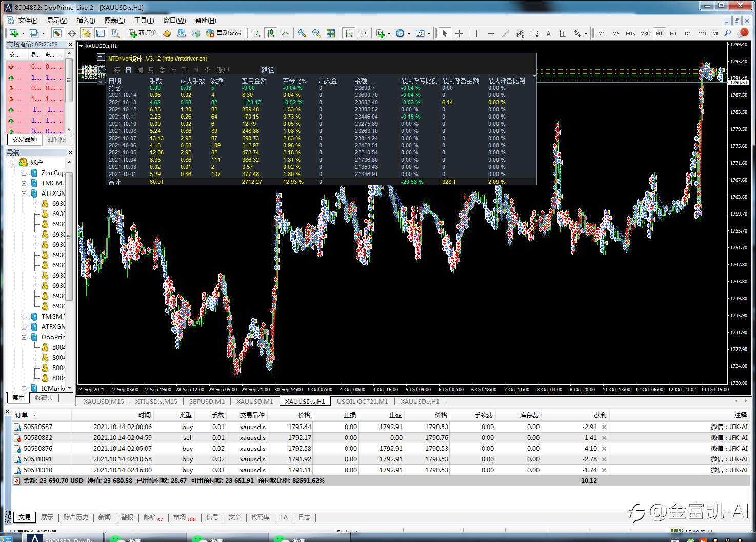Select the vertical line drawing tool
The width and height of the screenshot is (756, 542).
[x=476, y=33]
